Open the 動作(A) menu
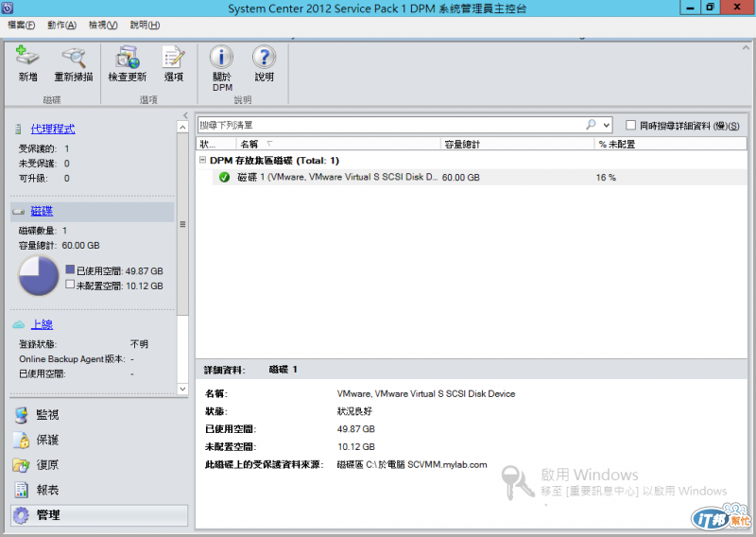756x537 pixels. (61, 26)
